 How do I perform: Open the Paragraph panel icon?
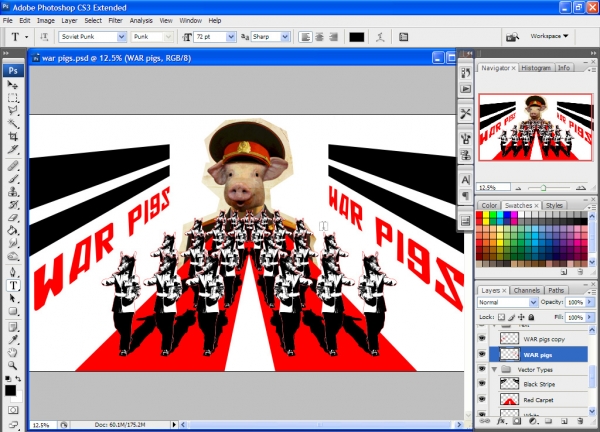[466, 196]
